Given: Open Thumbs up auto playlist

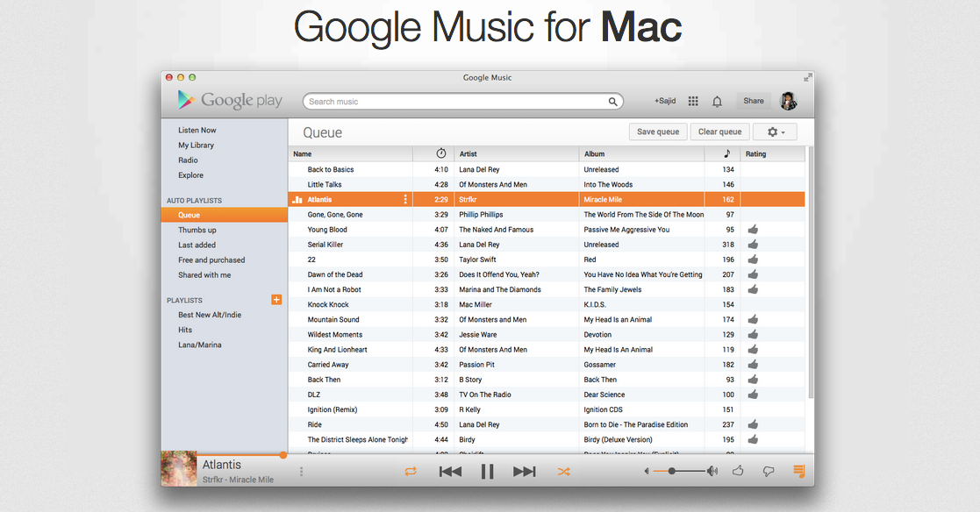Looking at the screenshot, I should pos(197,230).
